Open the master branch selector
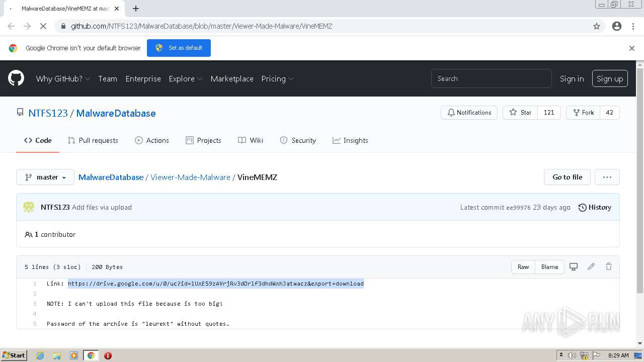This screenshot has width=644, height=362. 45,177
